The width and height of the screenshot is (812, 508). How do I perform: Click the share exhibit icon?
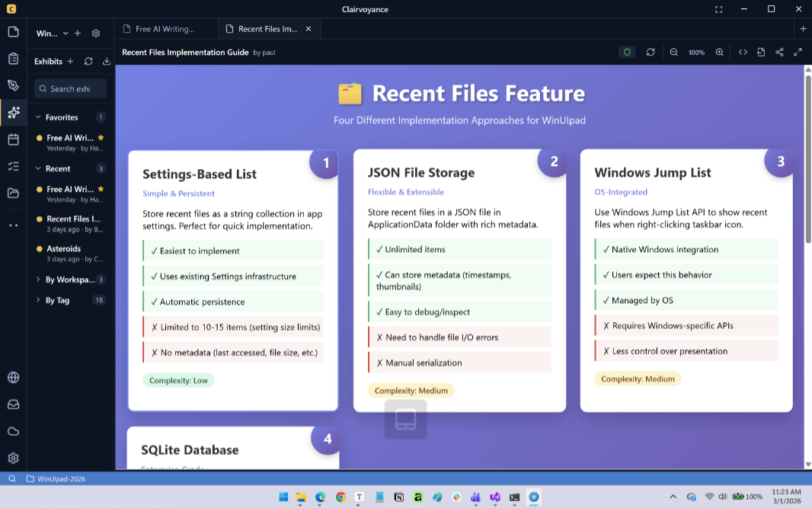(779, 53)
